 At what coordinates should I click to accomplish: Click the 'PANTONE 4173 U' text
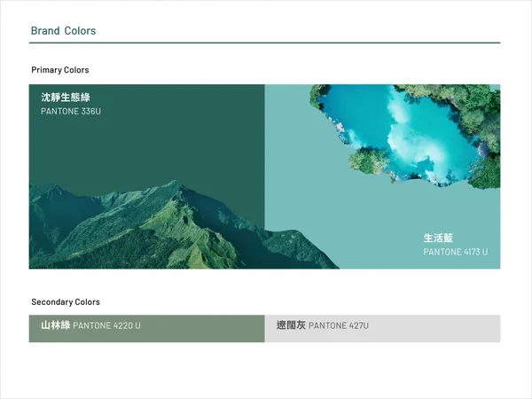click(x=456, y=252)
